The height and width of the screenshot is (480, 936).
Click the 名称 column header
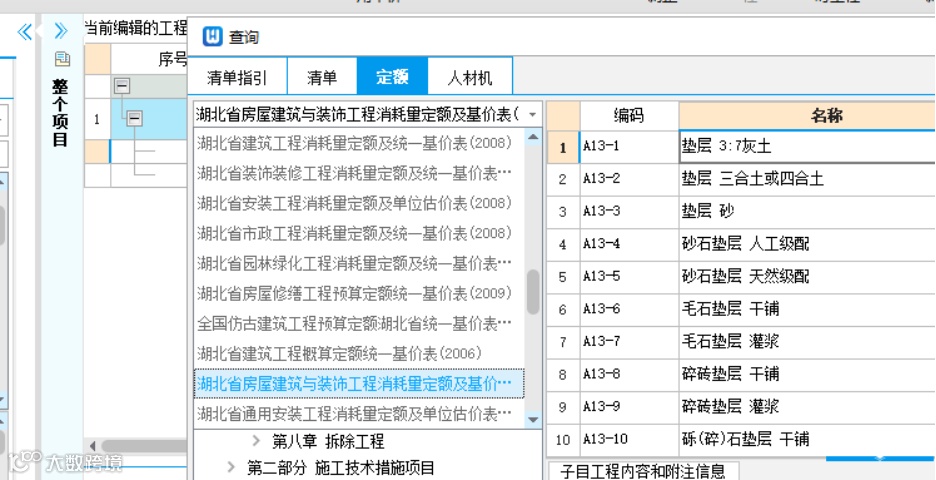807,116
